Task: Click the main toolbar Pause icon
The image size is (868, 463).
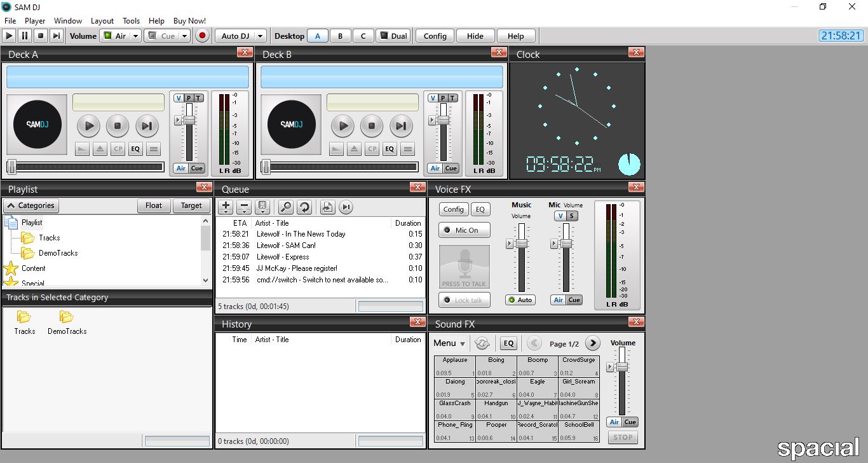Action: click(x=25, y=36)
